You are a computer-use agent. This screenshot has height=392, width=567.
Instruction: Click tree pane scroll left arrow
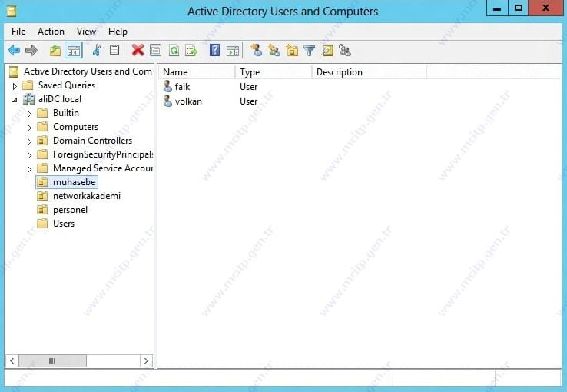(12, 360)
